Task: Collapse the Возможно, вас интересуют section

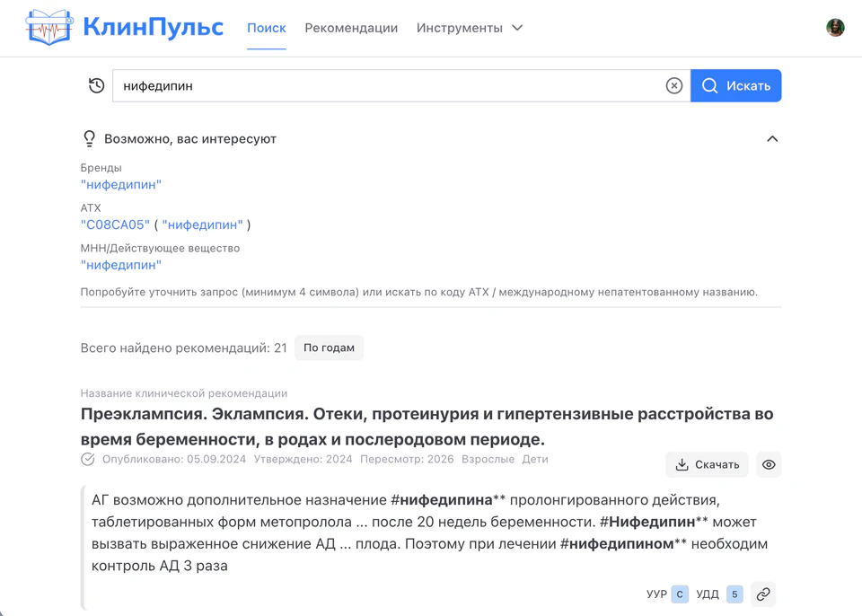Action: (772, 139)
